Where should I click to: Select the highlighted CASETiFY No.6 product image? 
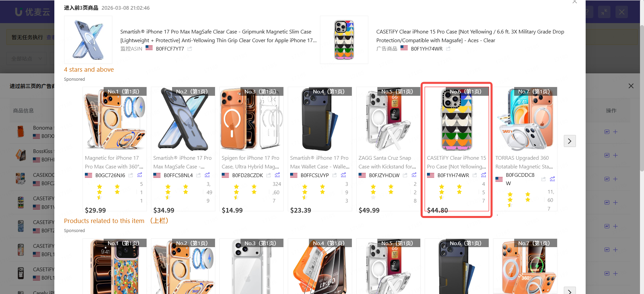457,119
